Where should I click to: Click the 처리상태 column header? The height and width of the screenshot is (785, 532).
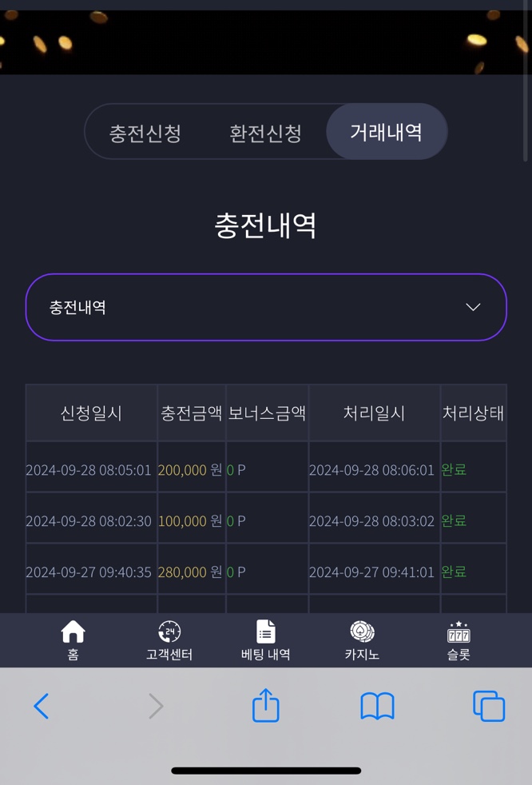(473, 413)
